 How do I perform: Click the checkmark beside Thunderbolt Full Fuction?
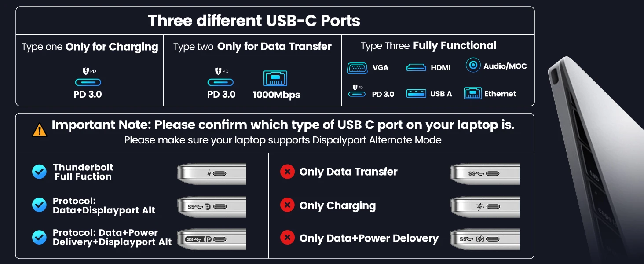click(x=39, y=172)
